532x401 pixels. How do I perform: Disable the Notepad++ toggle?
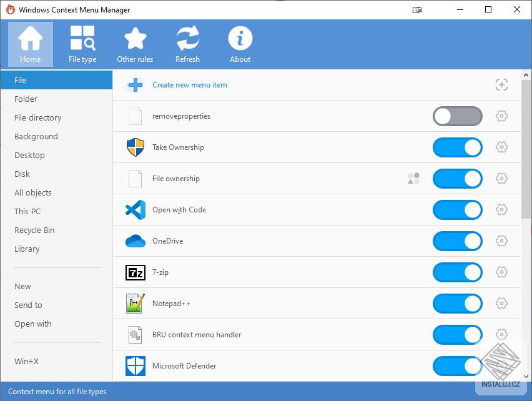coord(457,304)
